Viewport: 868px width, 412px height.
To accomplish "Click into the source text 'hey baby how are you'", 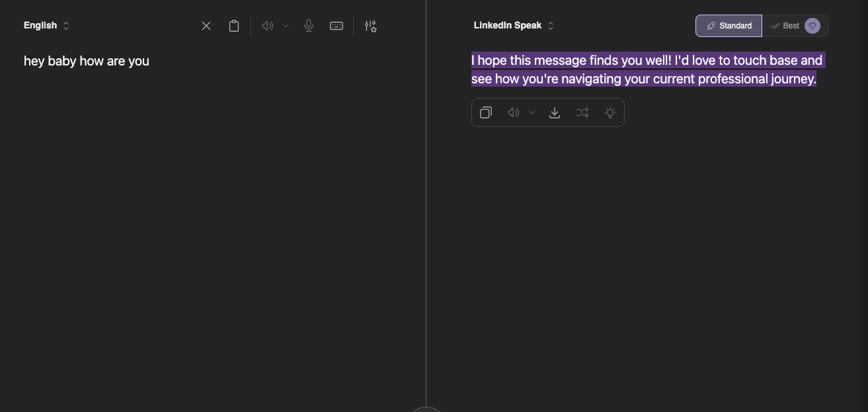I will click(x=87, y=61).
